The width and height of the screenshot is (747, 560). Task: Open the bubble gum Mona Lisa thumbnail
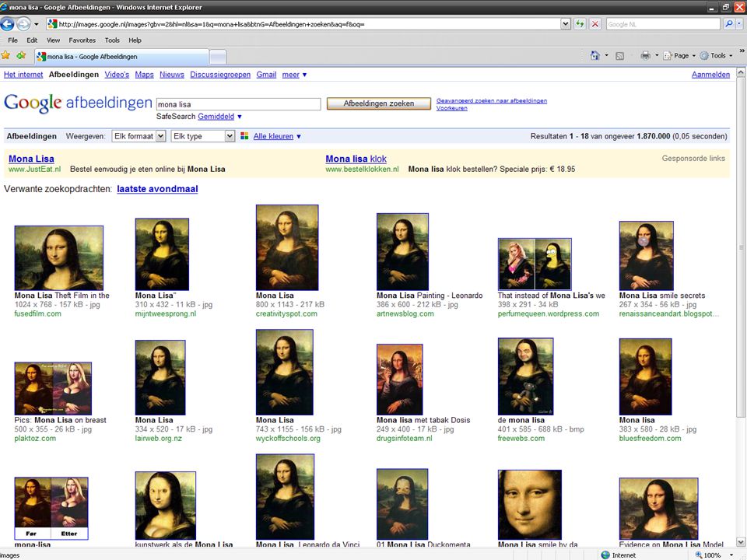(x=647, y=256)
